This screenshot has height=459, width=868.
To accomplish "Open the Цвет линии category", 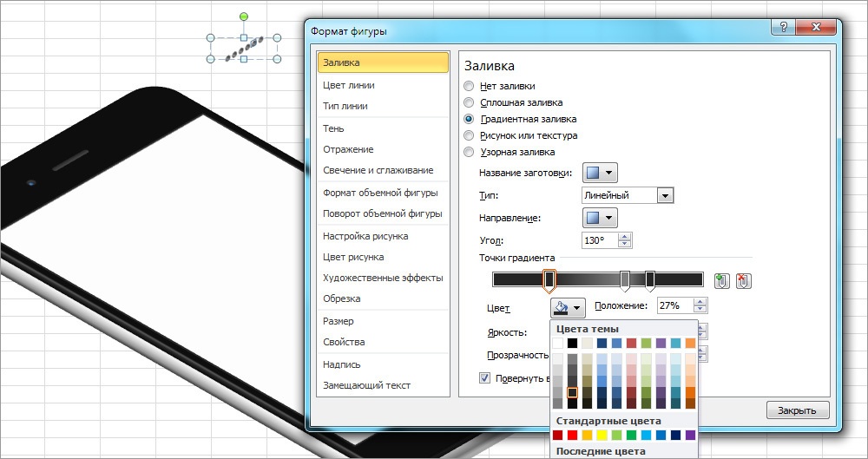I will 383,85.
